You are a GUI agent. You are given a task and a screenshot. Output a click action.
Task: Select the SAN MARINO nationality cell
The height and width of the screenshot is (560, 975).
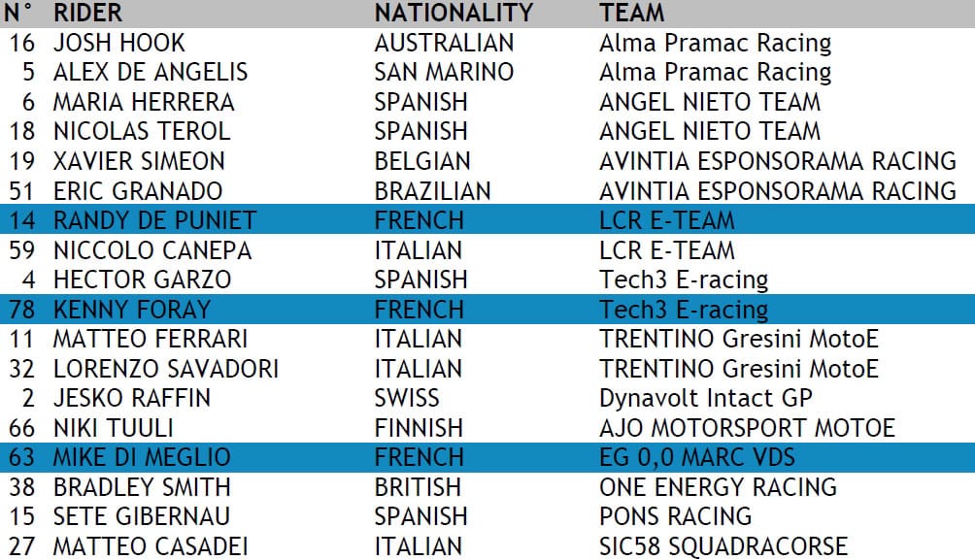tap(444, 73)
